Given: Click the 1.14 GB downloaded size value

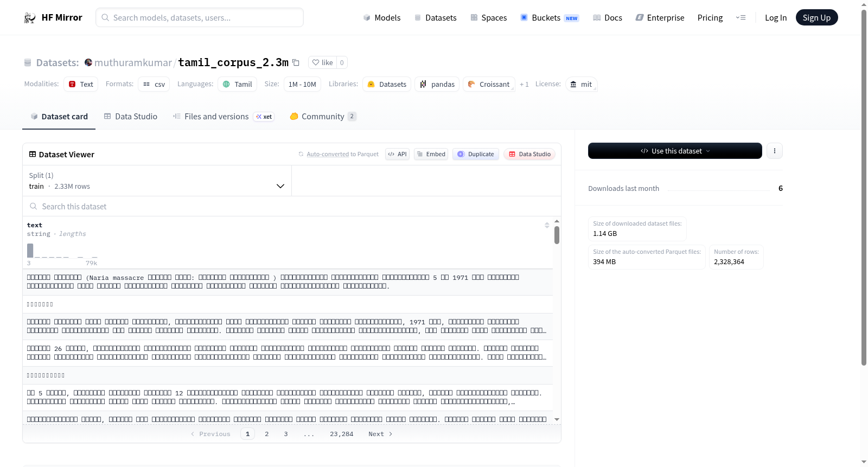Looking at the screenshot, I should tap(605, 234).
